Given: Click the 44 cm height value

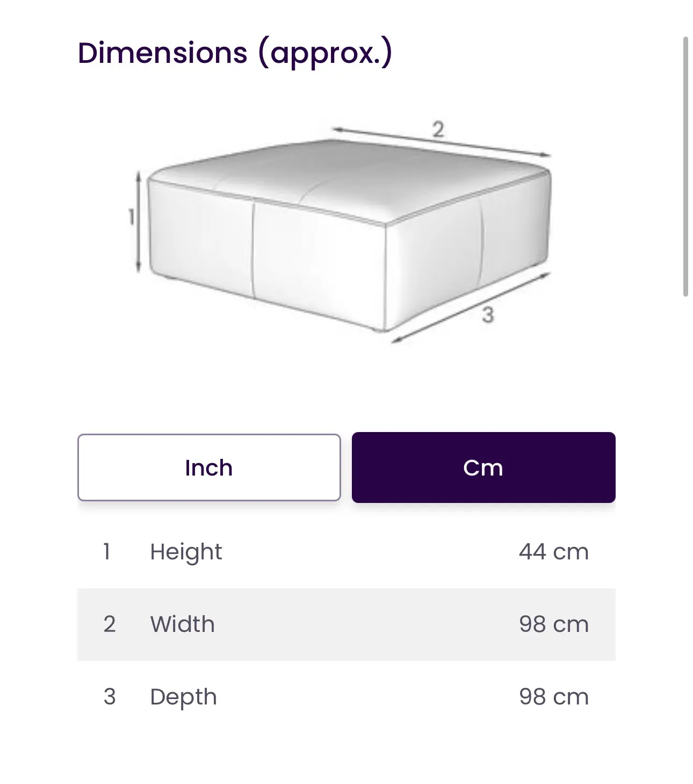Looking at the screenshot, I should pyautogui.click(x=554, y=552).
